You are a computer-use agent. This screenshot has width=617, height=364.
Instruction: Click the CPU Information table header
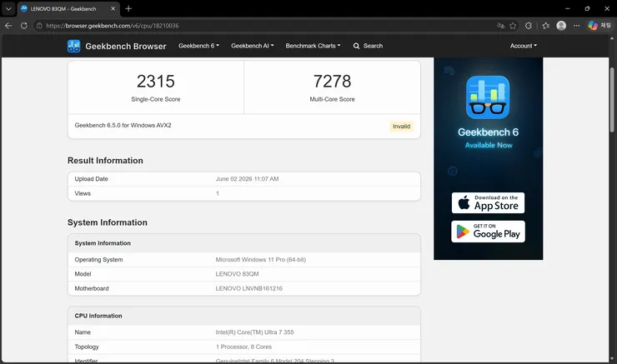[244, 316]
